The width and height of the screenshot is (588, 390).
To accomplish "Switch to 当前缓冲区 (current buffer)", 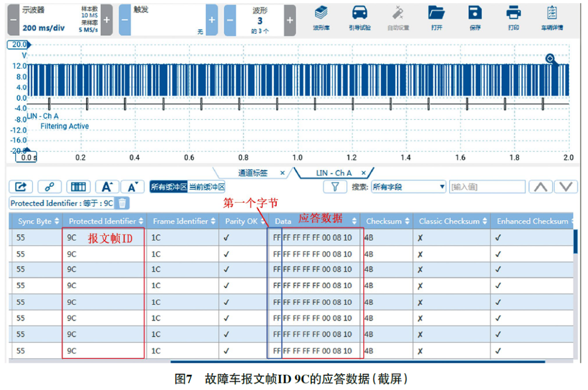I will coord(207,187).
